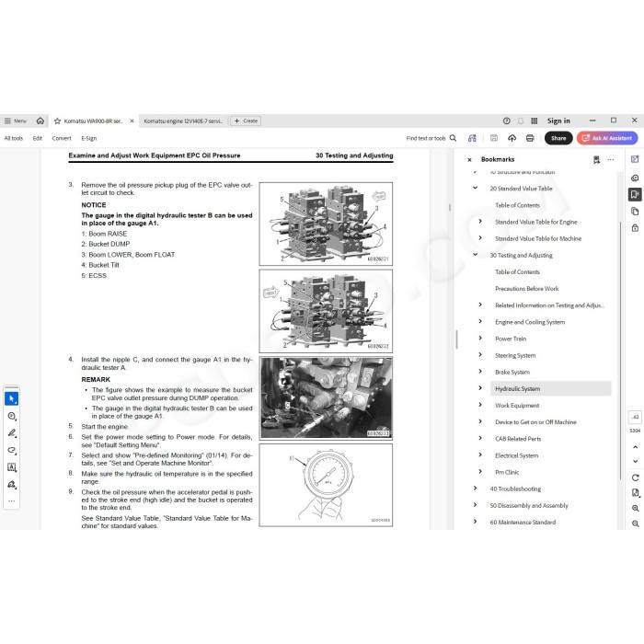644x644 pixels.
Task: Close the Bookmarks panel
Action: tap(469, 160)
